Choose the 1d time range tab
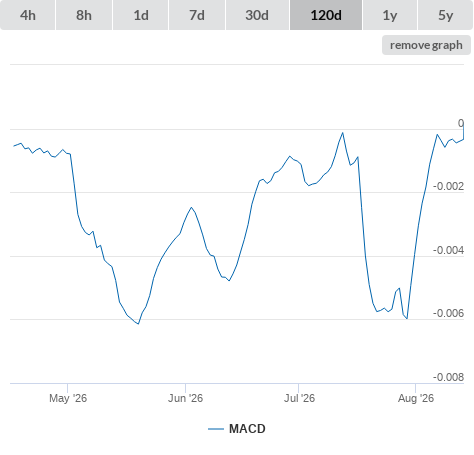 [141, 15]
